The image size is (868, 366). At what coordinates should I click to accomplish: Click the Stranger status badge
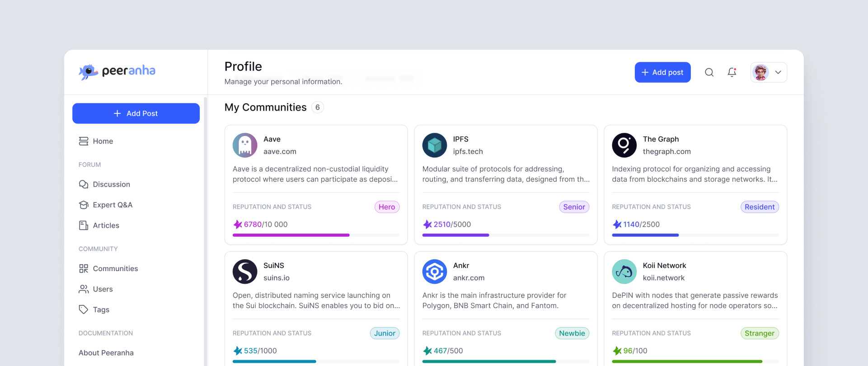[x=760, y=333]
